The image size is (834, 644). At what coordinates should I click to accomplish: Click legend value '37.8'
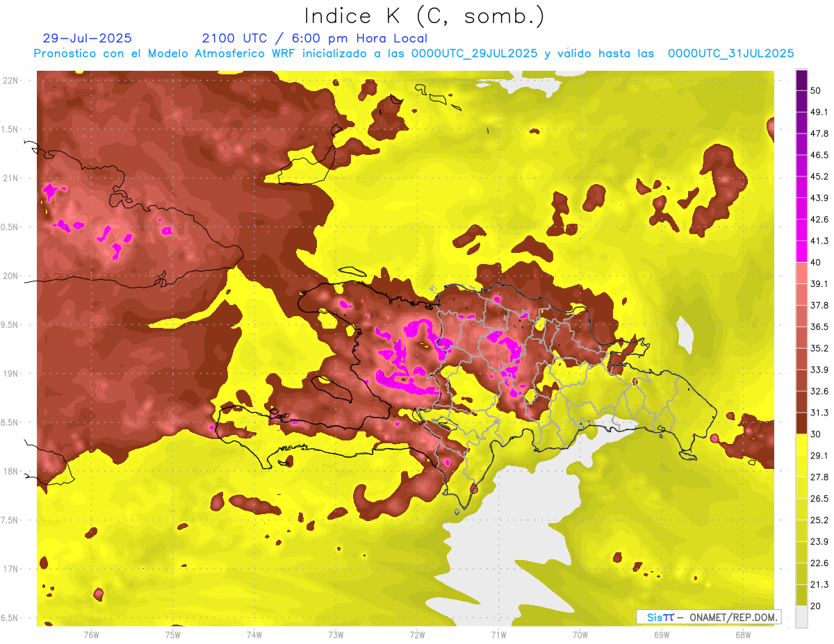click(819, 305)
